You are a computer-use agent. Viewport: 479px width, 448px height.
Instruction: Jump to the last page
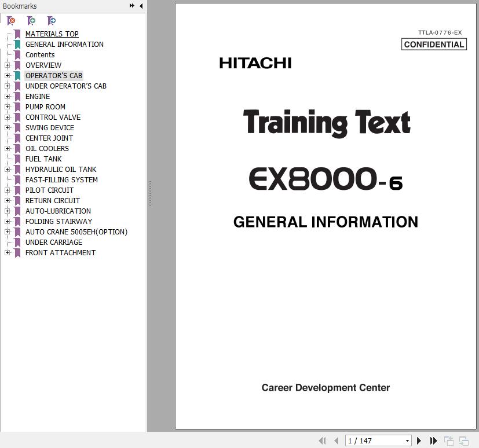(x=433, y=440)
